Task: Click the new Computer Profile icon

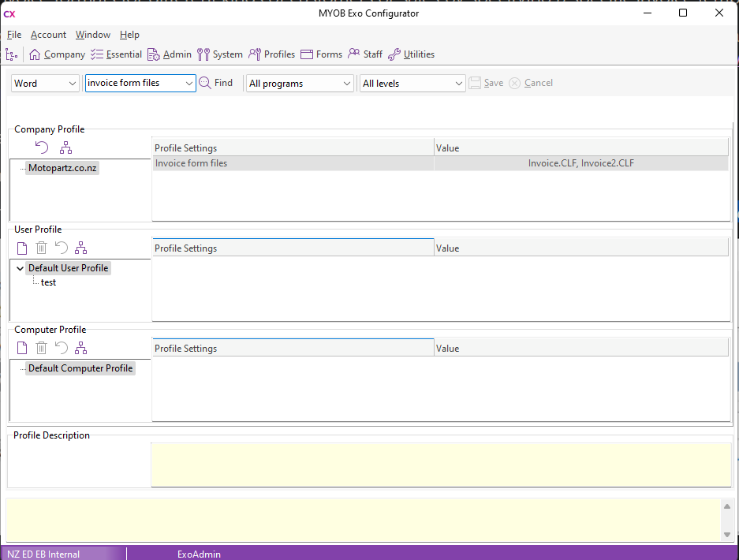Action: (22, 348)
